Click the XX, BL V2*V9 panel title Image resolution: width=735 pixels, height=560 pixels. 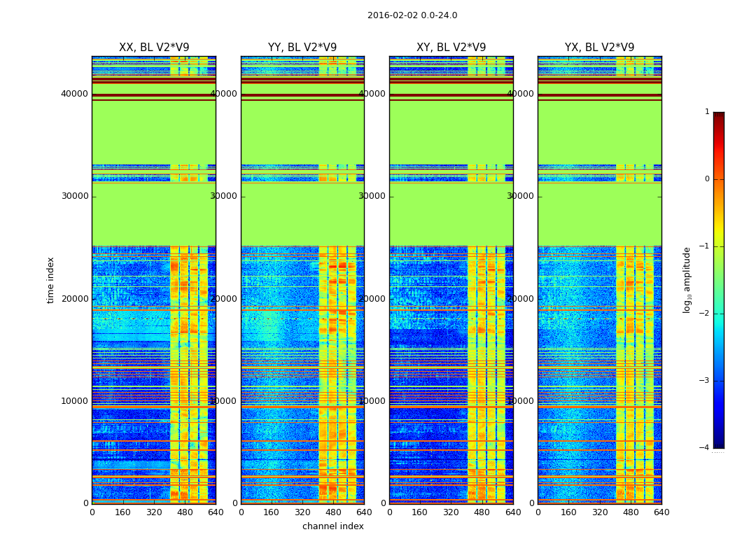(154, 48)
